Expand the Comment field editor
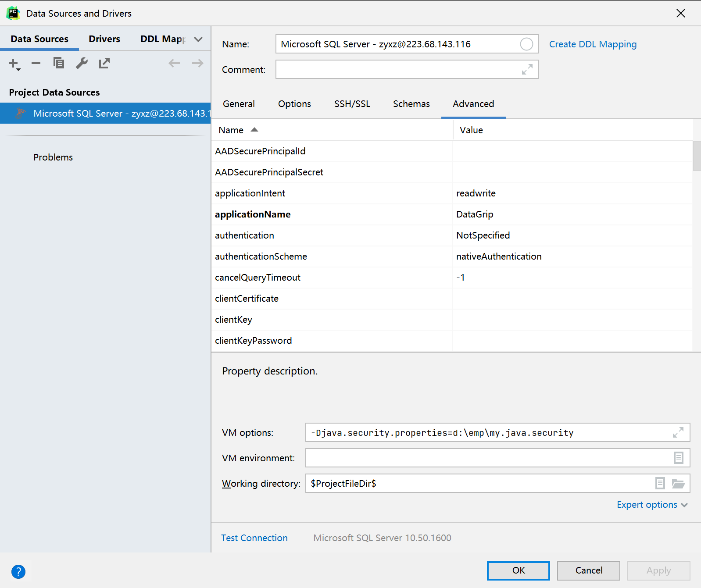Image resolution: width=701 pixels, height=588 pixels. [x=527, y=69]
